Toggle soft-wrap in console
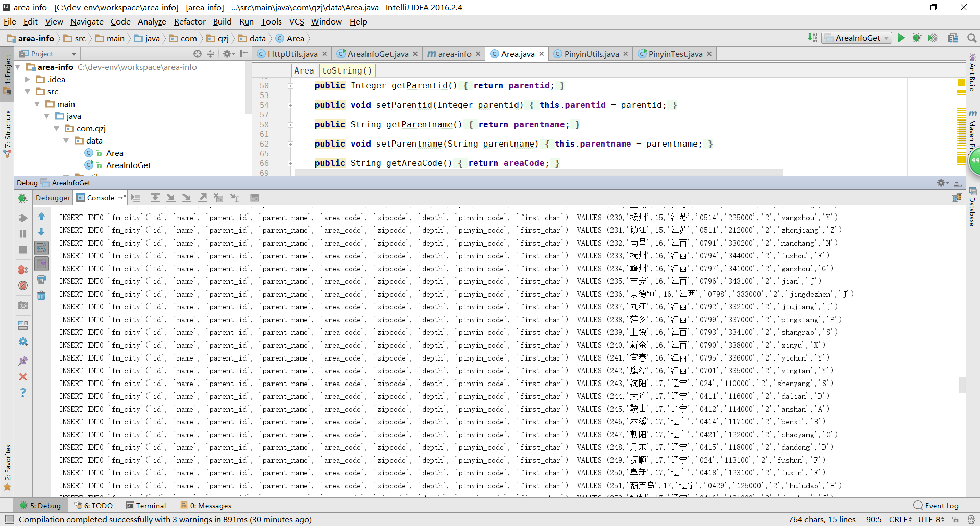 pyautogui.click(x=42, y=248)
